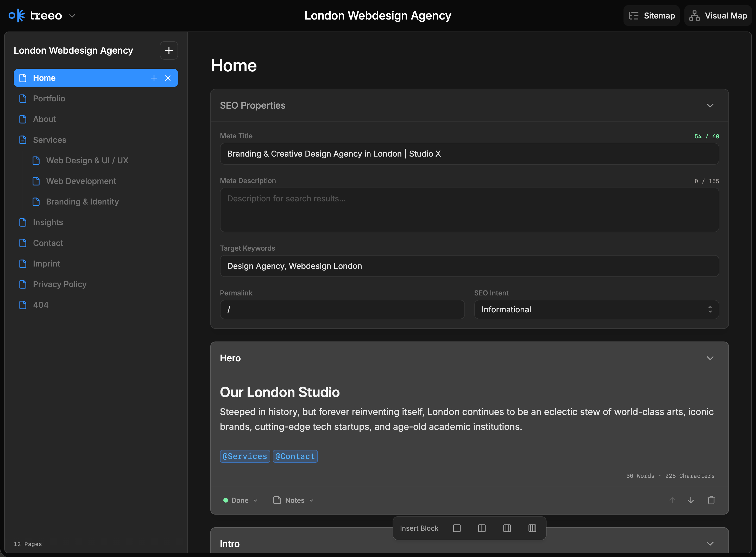The width and height of the screenshot is (756, 557).
Task: Switch to Sitemap view
Action: [x=651, y=16]
